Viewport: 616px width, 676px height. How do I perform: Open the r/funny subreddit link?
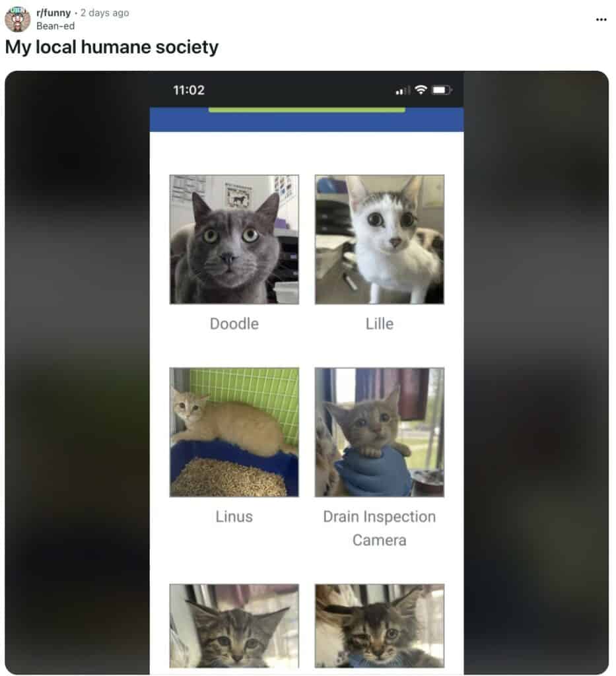point(53,13)
